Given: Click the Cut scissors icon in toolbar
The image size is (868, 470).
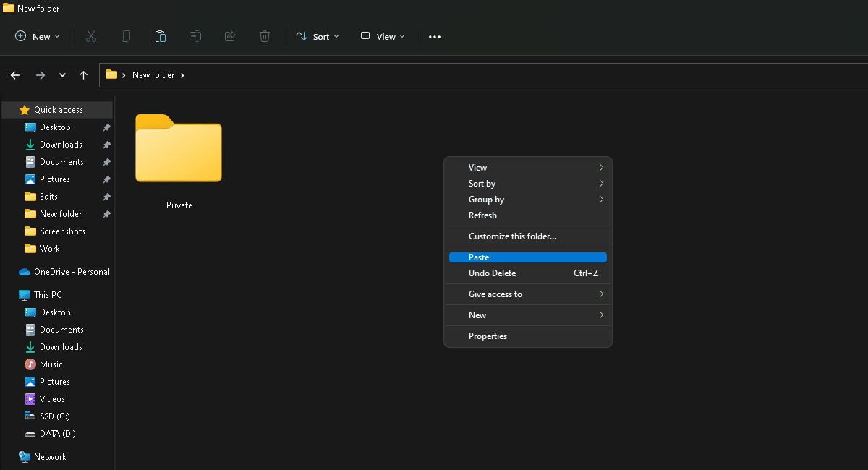Looking at the screenshot, I should [91, 36].
